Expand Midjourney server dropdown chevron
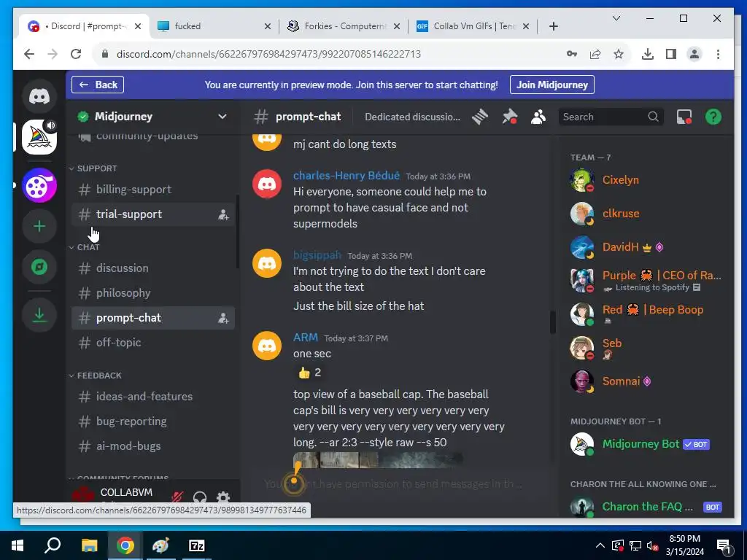 click(222, 117)
